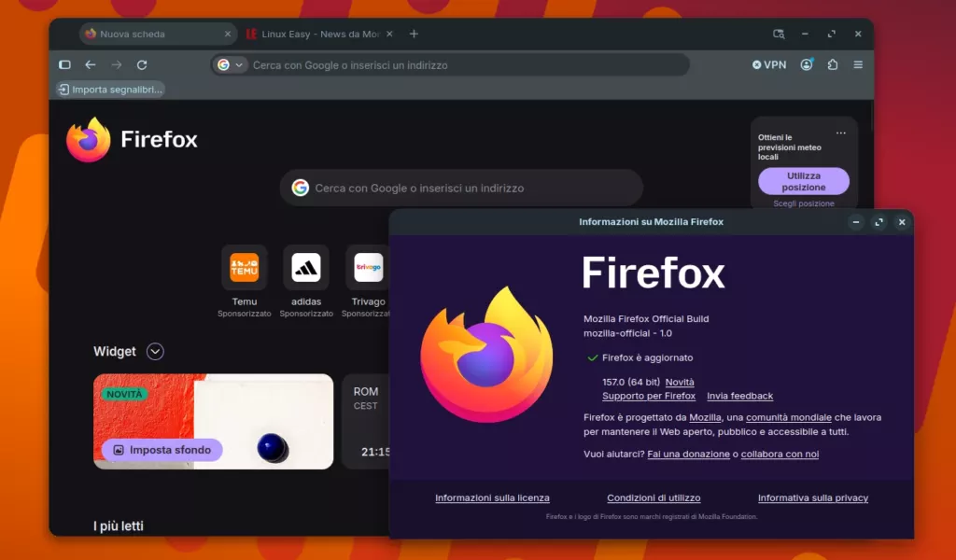This screenshot has width=956, height=560.
Task: Click the Firefox logo on new tab page
Action: click(x=132, y=140)
